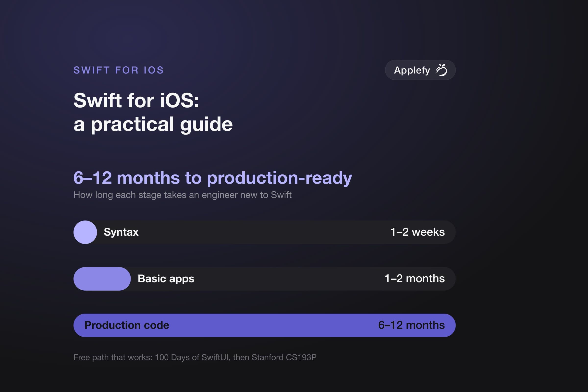Click the 'SWIFT FOR IOS' eyebrow text
The height and width of the screenshot is (392, 588).
pyautogui.click(x=119, y=70)
